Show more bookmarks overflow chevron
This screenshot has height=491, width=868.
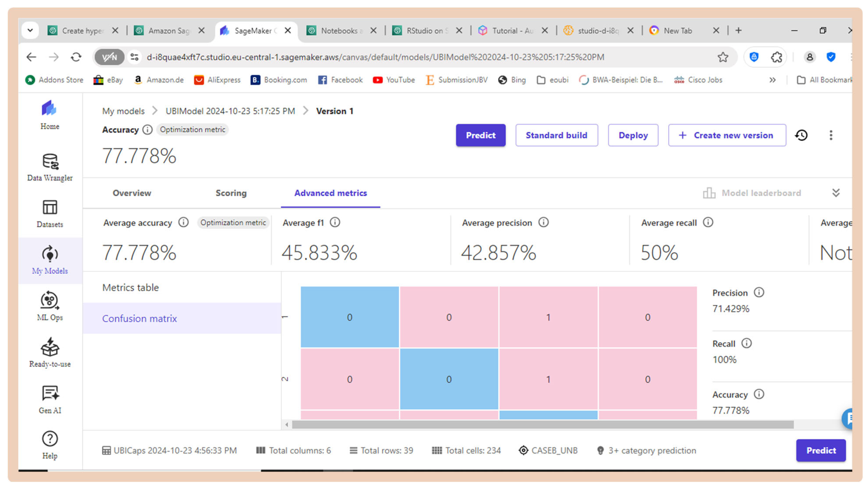coord(772,80)
